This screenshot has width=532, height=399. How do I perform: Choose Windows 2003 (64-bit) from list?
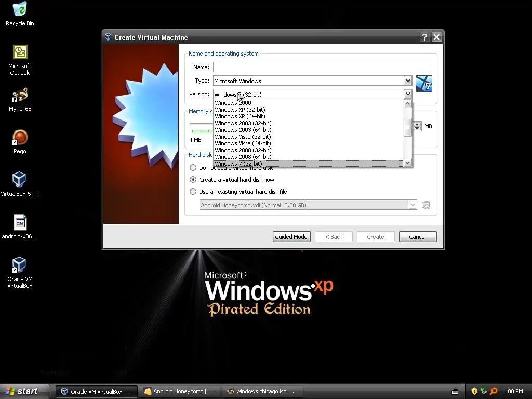[x=308, y=130]
